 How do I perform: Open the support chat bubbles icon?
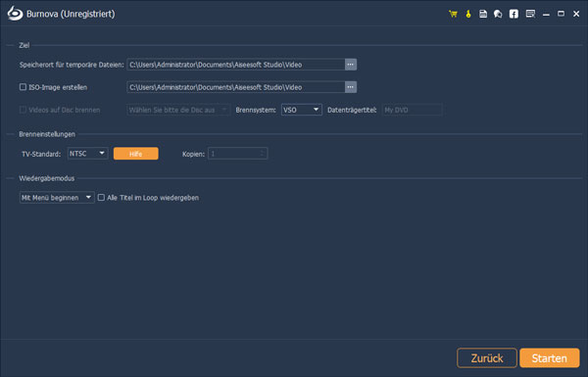coord(498,15)
